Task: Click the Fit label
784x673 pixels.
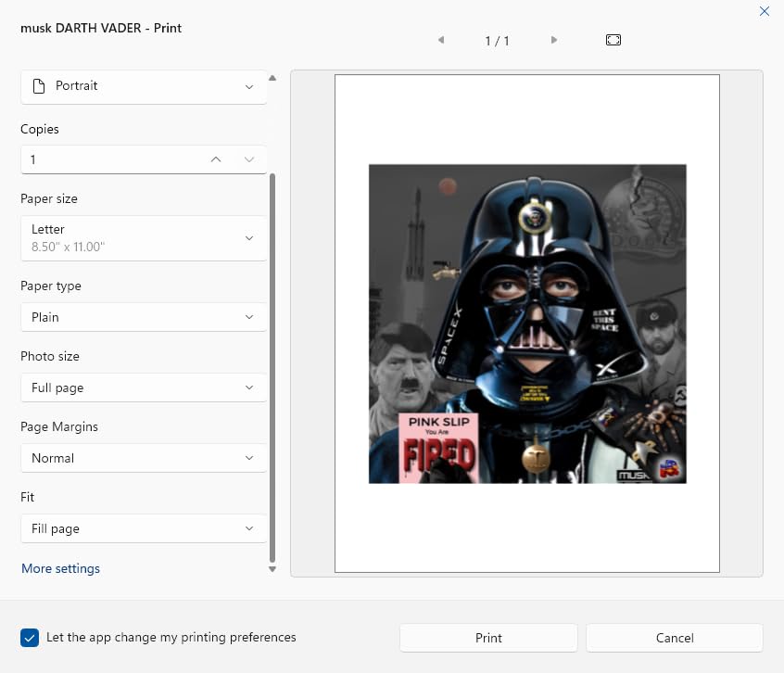Action: [x=28, y=497]
